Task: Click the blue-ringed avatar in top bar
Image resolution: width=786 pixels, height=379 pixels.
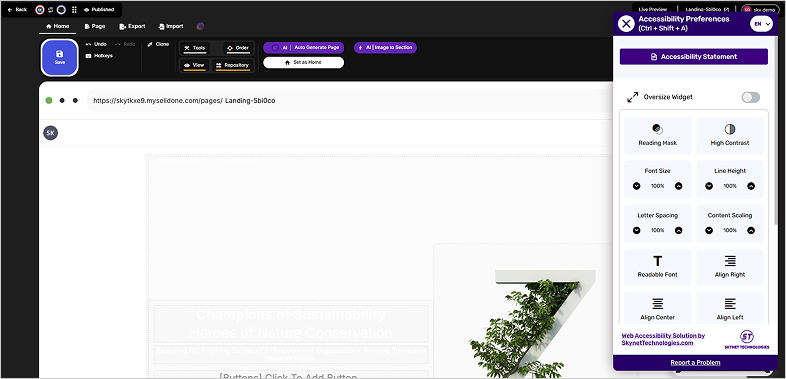Action: click(x=61, y=10)
